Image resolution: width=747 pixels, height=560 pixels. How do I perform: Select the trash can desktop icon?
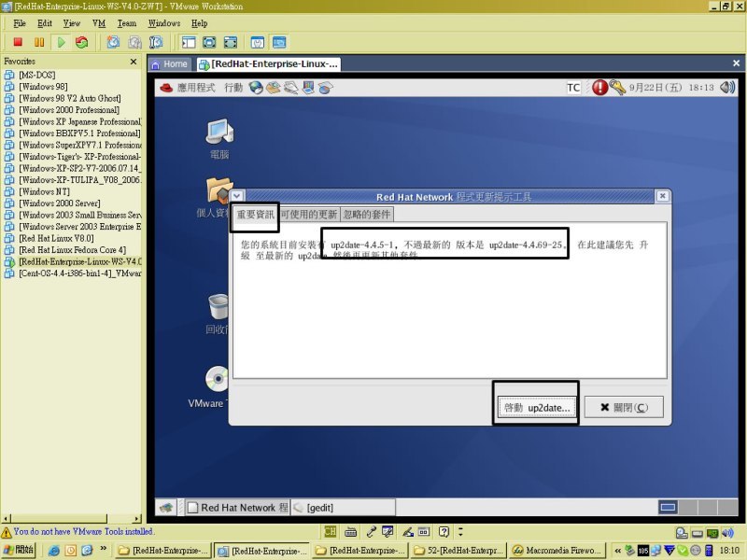(x=218, y=315)
